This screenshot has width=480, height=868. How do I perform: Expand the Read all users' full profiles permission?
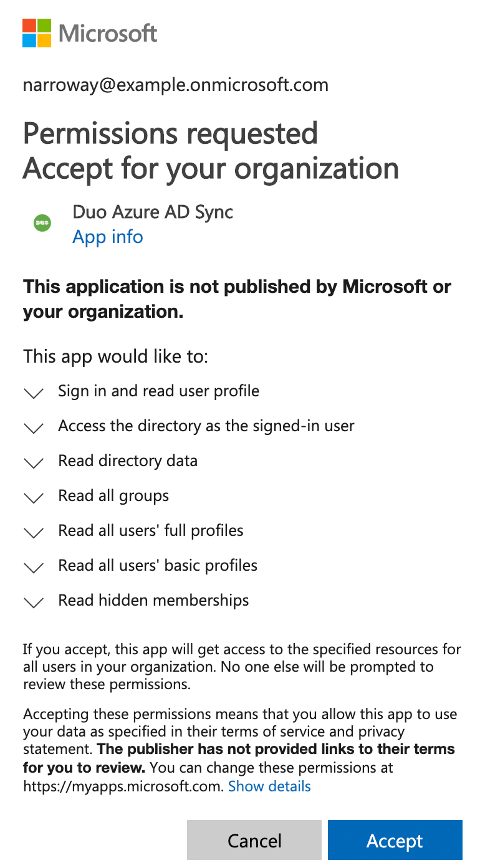tap(34, 532)
